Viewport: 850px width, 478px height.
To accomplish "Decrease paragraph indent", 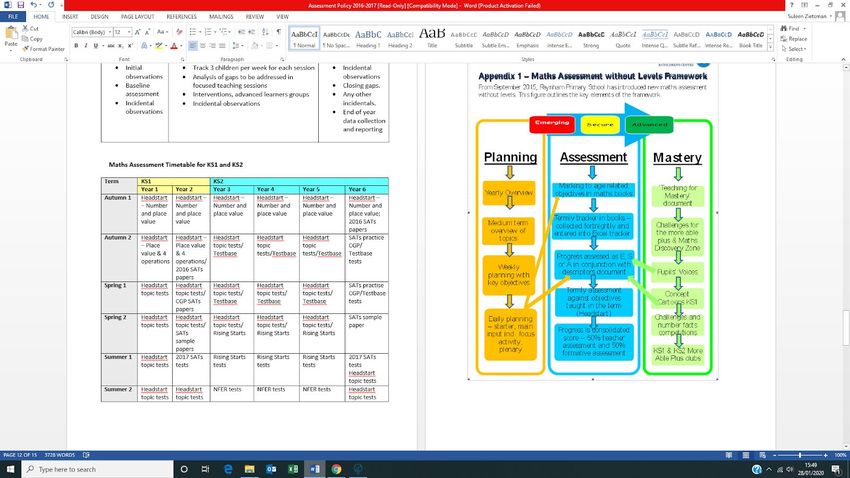I will (242, 32).
